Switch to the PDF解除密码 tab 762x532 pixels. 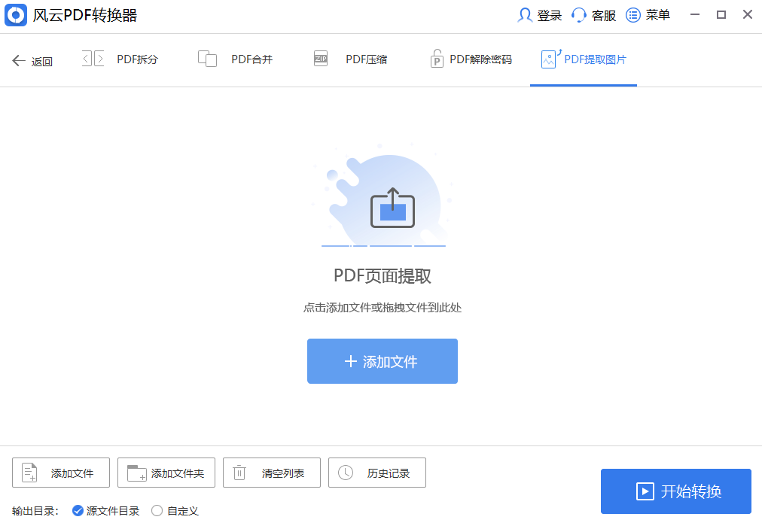pyautogui.click(x=480, y=59)
